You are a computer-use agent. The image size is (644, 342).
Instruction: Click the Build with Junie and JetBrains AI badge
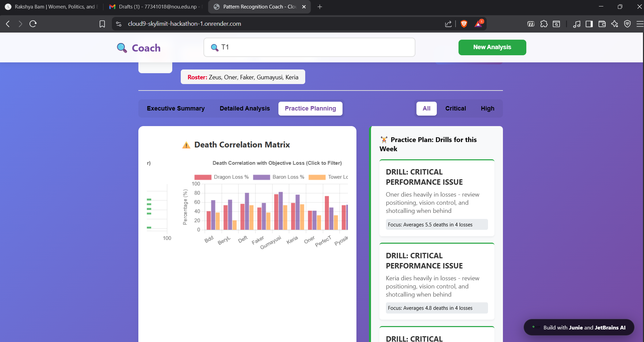pyautogui.click(x=579, y=327)
